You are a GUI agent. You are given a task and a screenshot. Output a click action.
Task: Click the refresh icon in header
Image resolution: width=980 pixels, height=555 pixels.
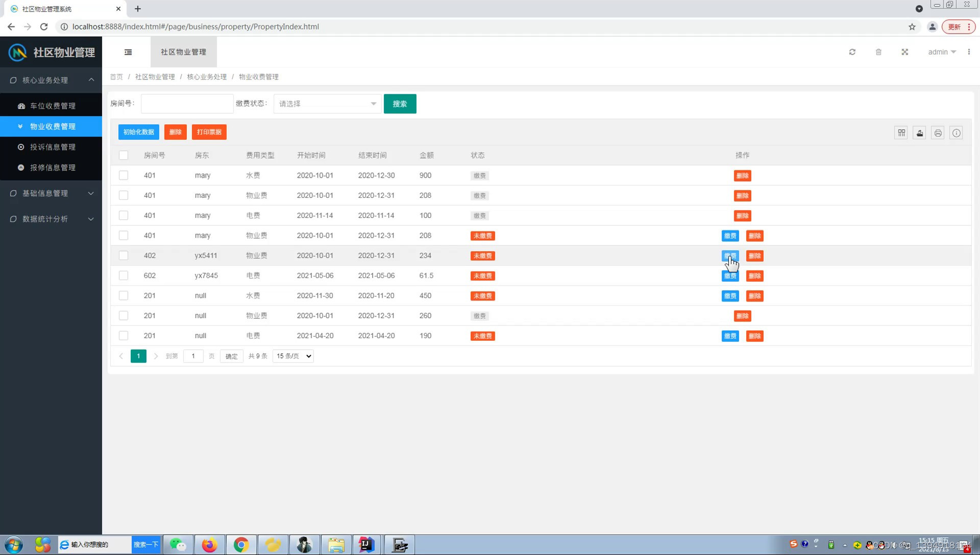852,52
